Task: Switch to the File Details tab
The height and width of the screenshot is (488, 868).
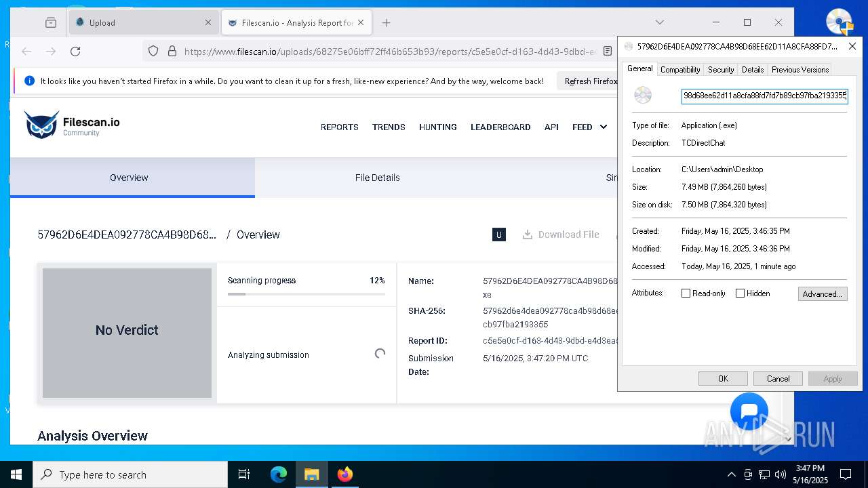Action: [x=378, y=178]
